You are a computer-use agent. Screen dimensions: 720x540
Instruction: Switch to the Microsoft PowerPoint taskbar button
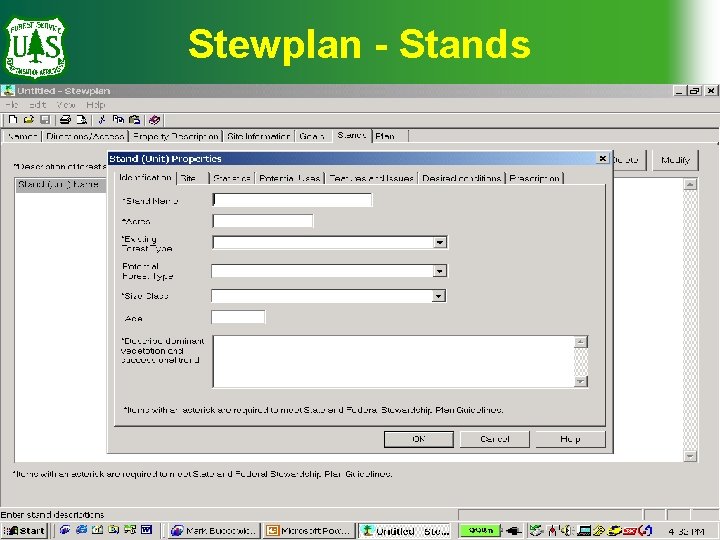309,531
